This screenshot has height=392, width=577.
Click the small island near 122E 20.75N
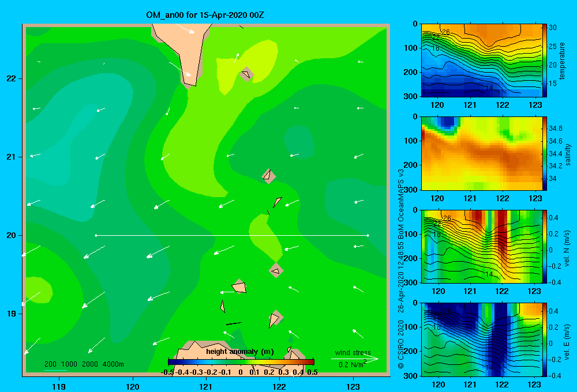[269, 176]
